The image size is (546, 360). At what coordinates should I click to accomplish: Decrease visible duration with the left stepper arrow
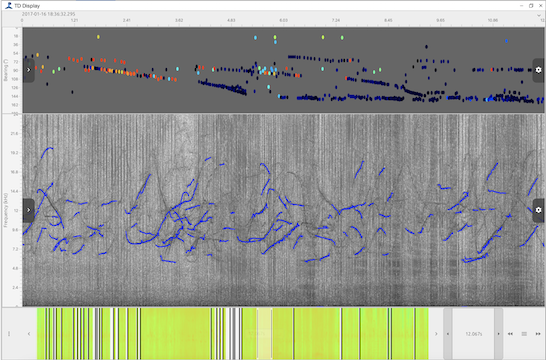[x=448, y=334]
